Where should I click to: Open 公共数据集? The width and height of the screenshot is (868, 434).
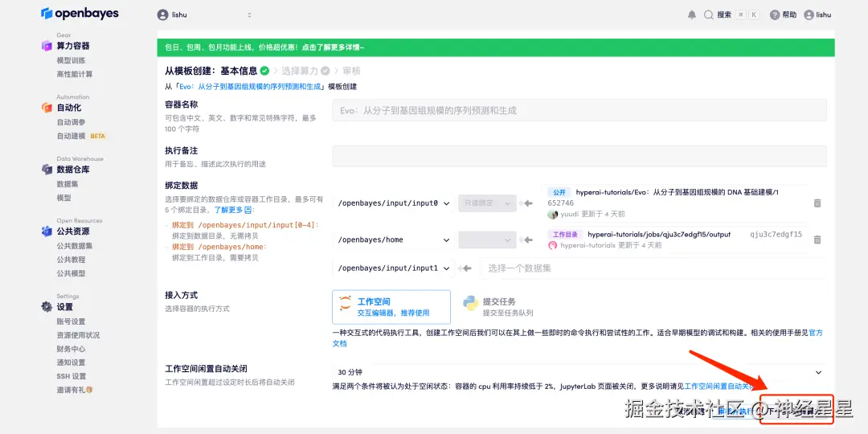coord(75,246)
